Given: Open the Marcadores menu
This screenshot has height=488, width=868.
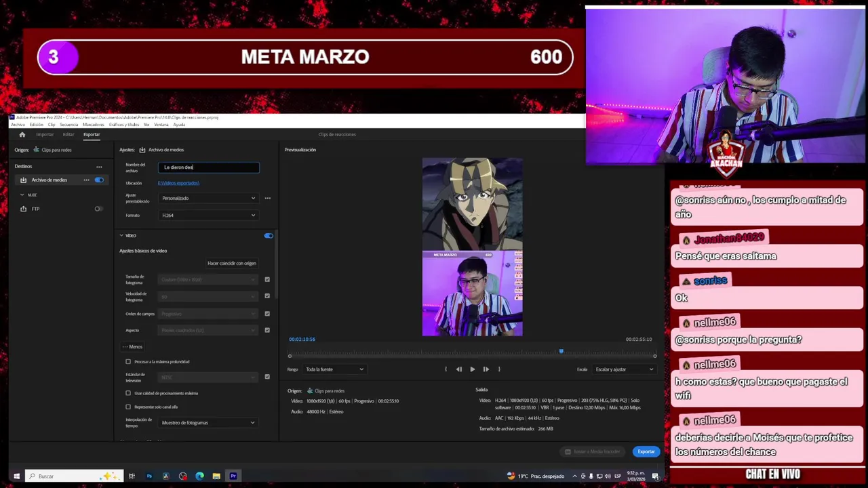Looking at the screenshot, I should pyautogui.click(x=94, y=125).
